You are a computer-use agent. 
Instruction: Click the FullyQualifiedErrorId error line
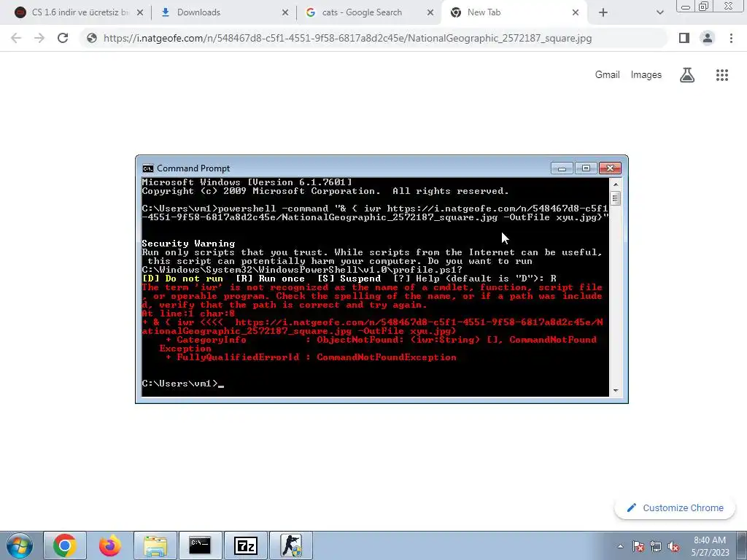click(311, 357)
